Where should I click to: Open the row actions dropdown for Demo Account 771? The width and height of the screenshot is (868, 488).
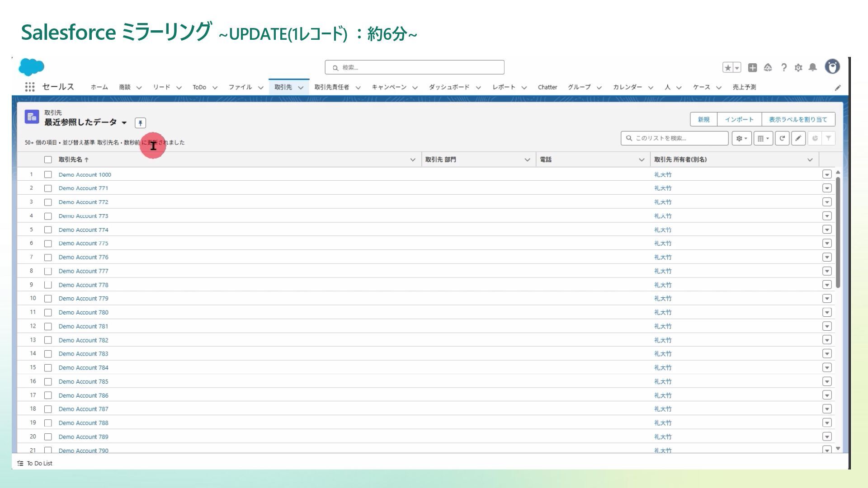click(x=827, y=188)
